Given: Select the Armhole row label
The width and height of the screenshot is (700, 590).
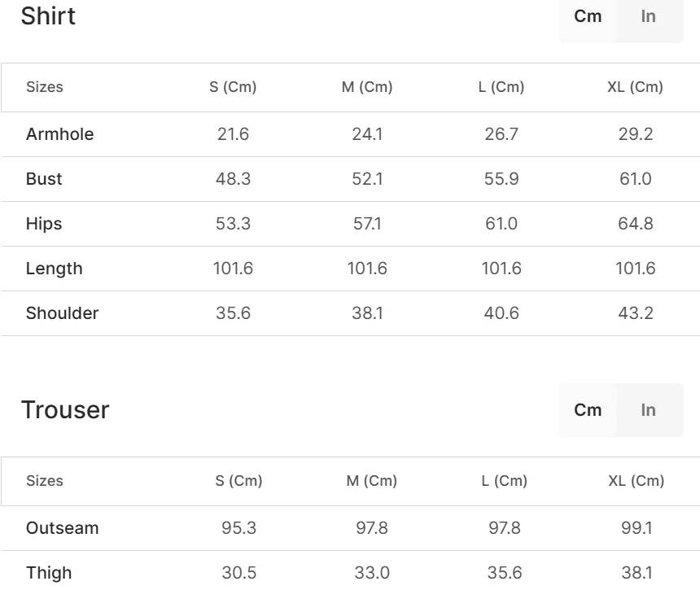Looking at the screenshot, I should [59, 134].
